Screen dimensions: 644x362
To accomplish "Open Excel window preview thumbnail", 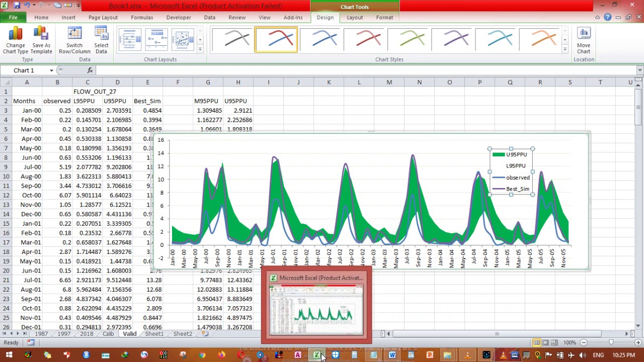I will (316, 310).
